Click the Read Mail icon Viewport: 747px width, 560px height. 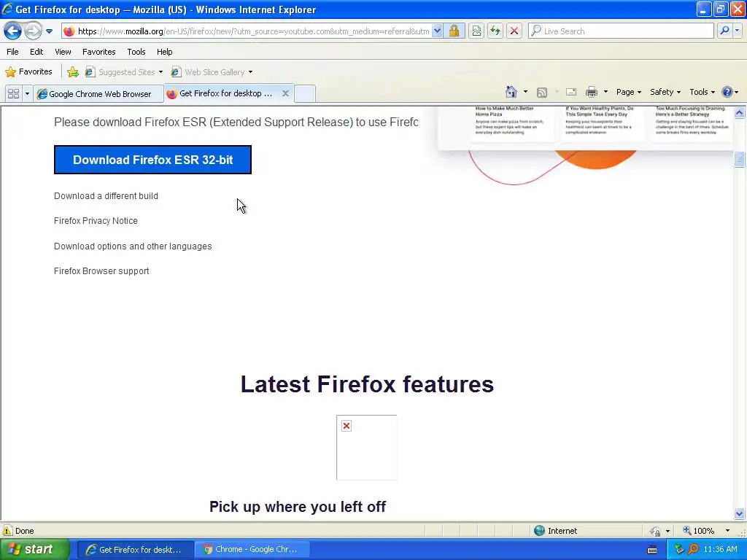click(x=571, y=93)
